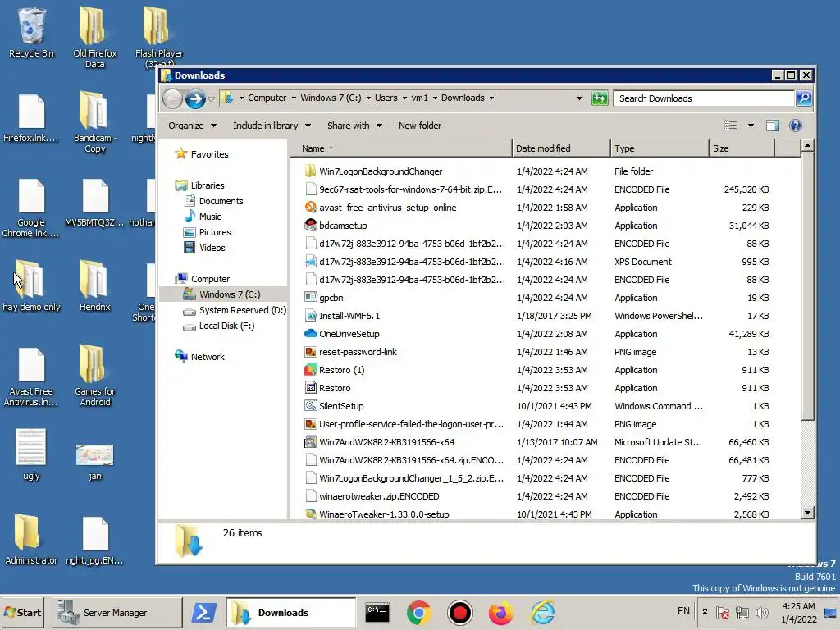Show hidden tray icons arrow
This screenshot has height=630, width=840.
[705, 612]
